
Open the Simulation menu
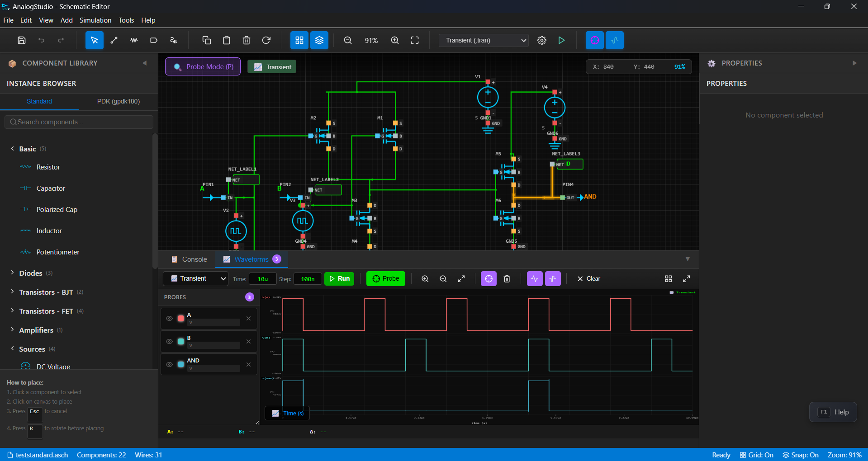[x=95, y=20]
